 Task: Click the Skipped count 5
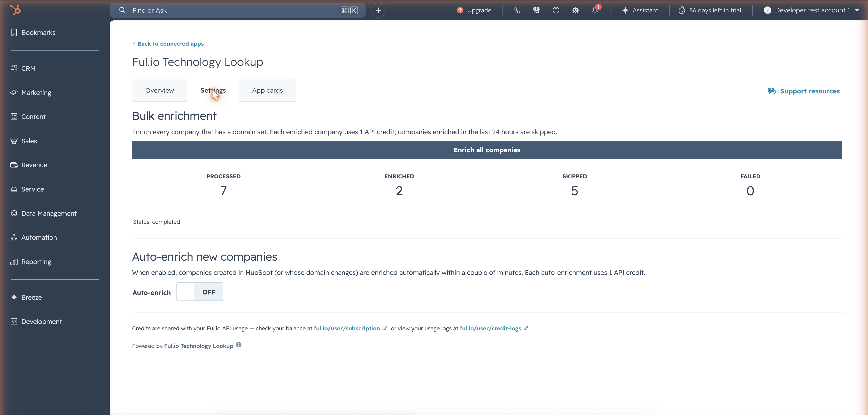pyautogui.click(x=575, y=191)
